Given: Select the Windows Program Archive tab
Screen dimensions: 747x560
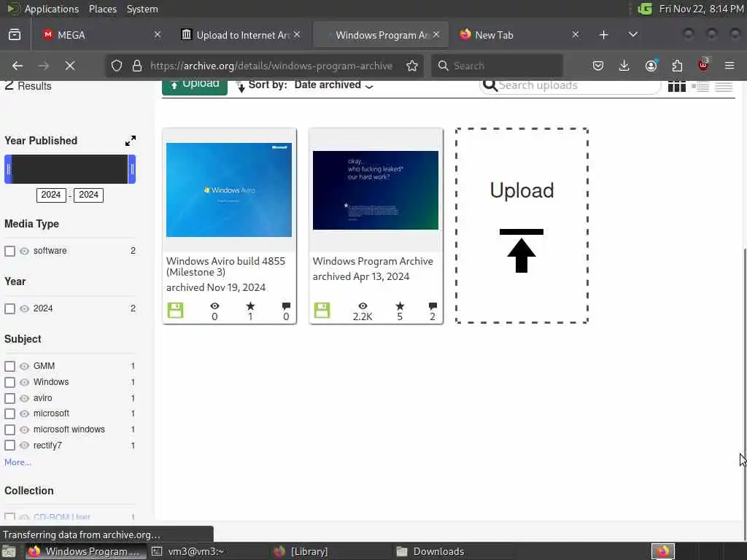Looking at the screenshot, I should pos(380,35).
